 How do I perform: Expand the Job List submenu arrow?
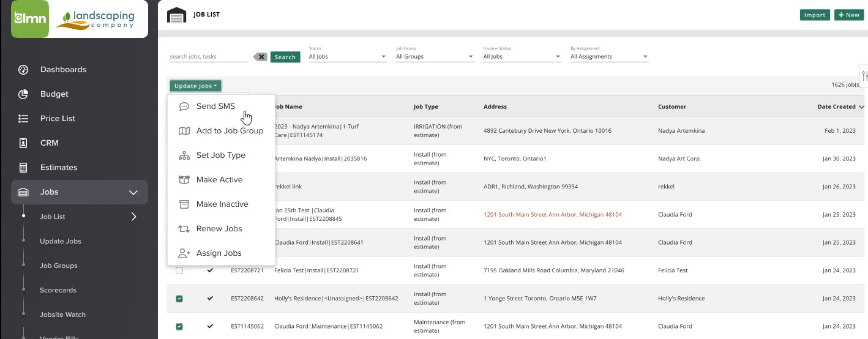pyautogui.click(x=133, y=217)
